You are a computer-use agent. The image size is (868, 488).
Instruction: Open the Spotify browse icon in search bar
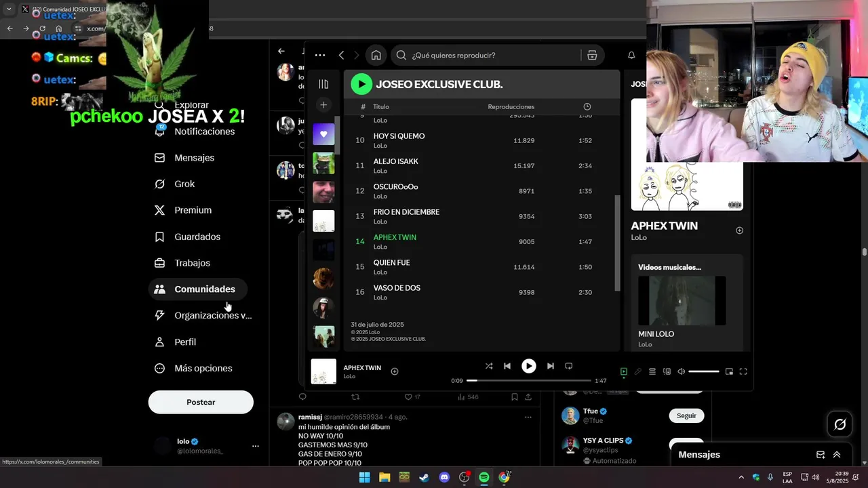coord(592,56)
